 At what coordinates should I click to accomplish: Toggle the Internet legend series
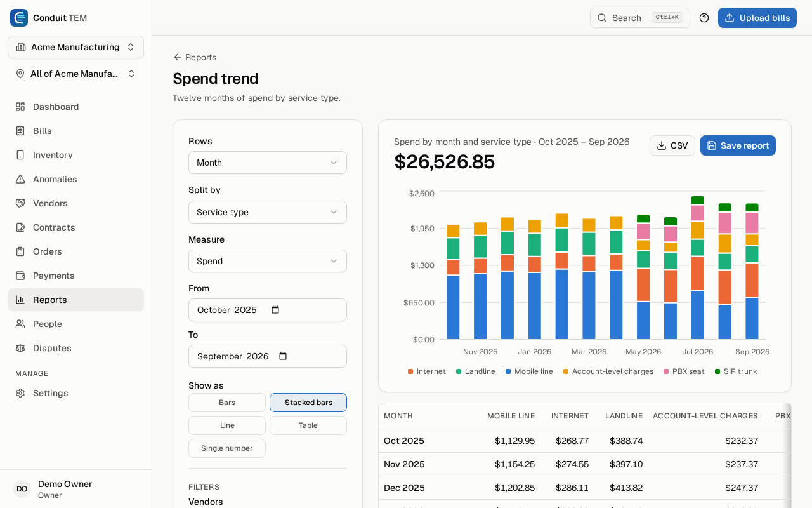coord(427,371)
